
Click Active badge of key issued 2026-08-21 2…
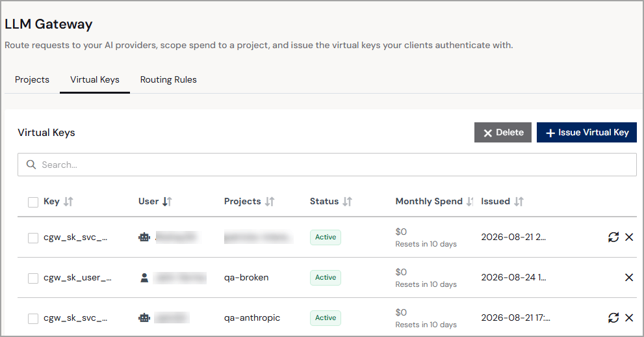(x=326, y=237)
